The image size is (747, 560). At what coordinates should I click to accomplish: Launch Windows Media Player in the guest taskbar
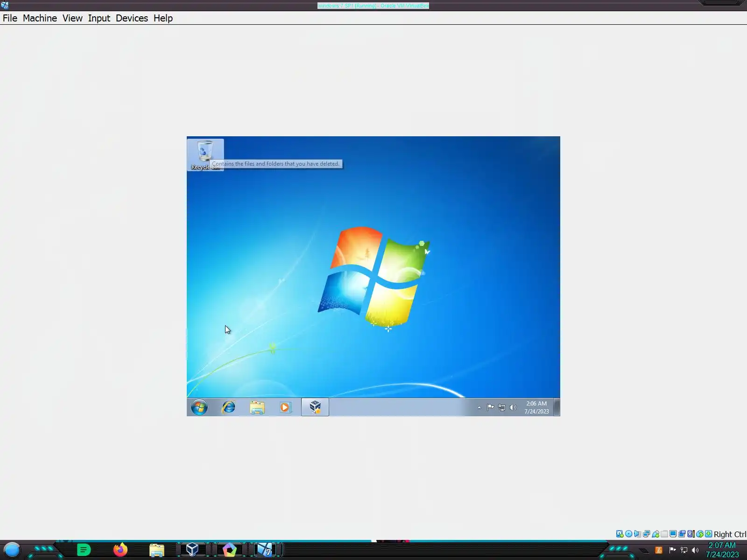pyautogui.click(x=285, y=407)
